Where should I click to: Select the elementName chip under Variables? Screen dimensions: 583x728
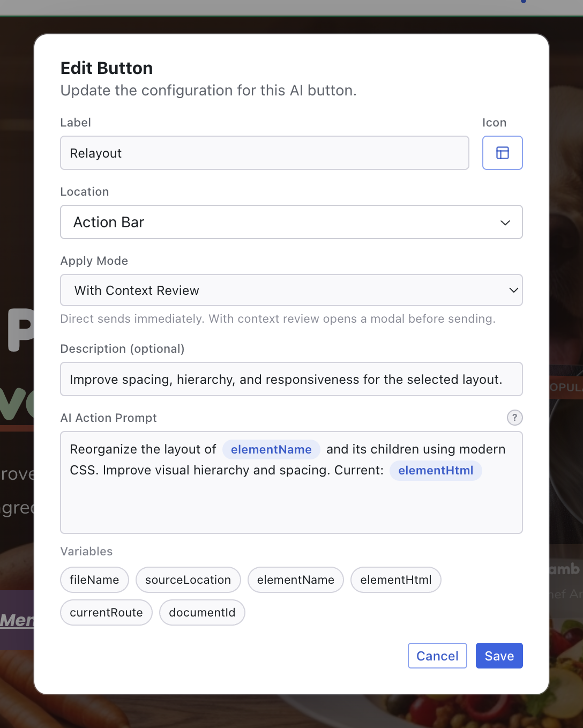coord(295,580)
